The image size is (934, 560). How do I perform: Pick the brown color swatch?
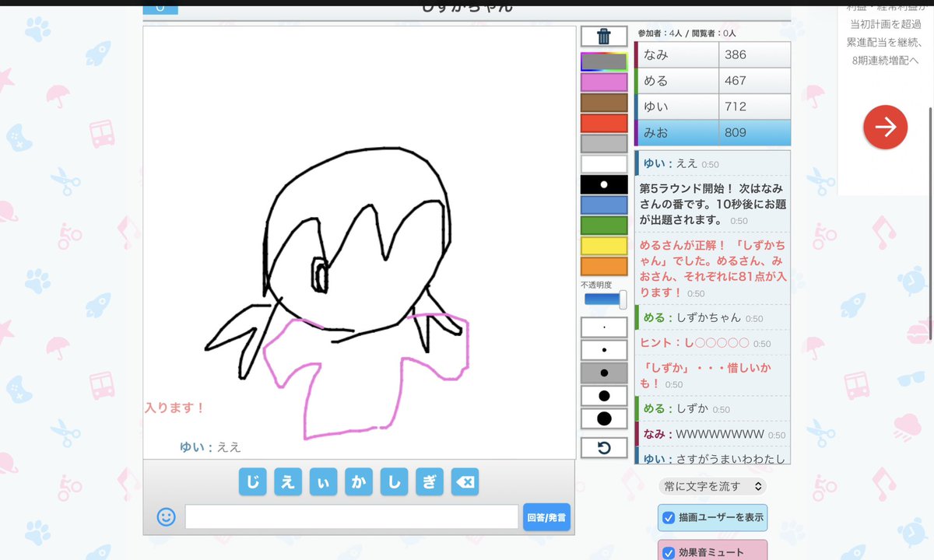click(x=604, y=103)
